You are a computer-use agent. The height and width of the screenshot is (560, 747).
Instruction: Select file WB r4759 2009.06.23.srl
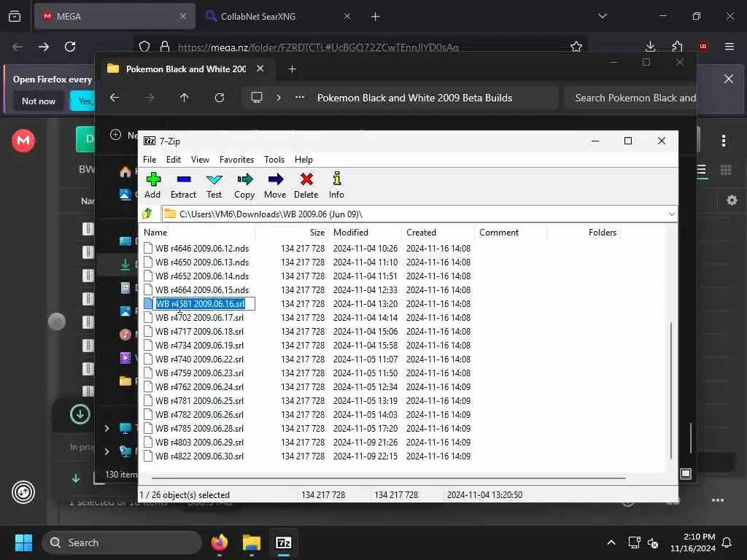[199, 373]
